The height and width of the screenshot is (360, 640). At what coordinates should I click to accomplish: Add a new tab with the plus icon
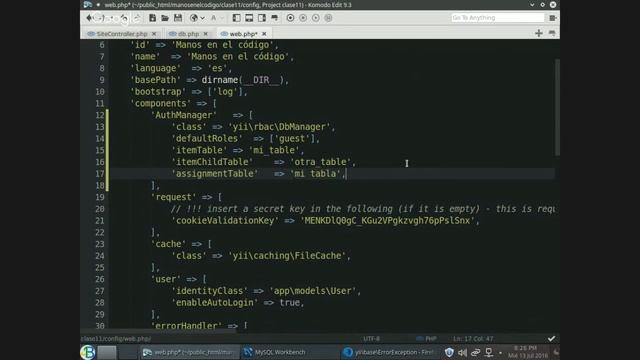pyautogui.click(x=539, y=33)
